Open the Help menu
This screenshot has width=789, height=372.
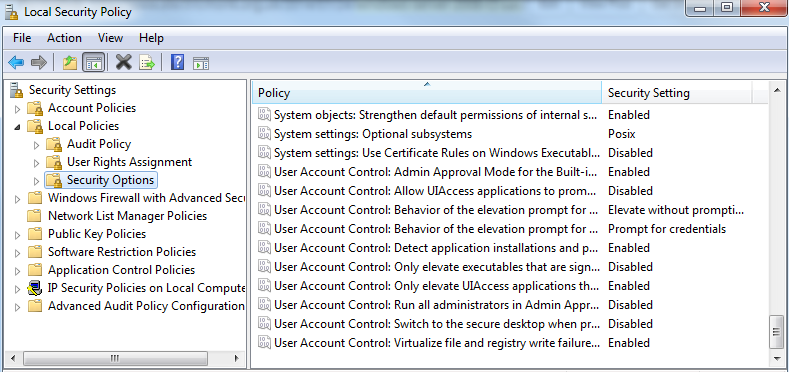(151, 38)
